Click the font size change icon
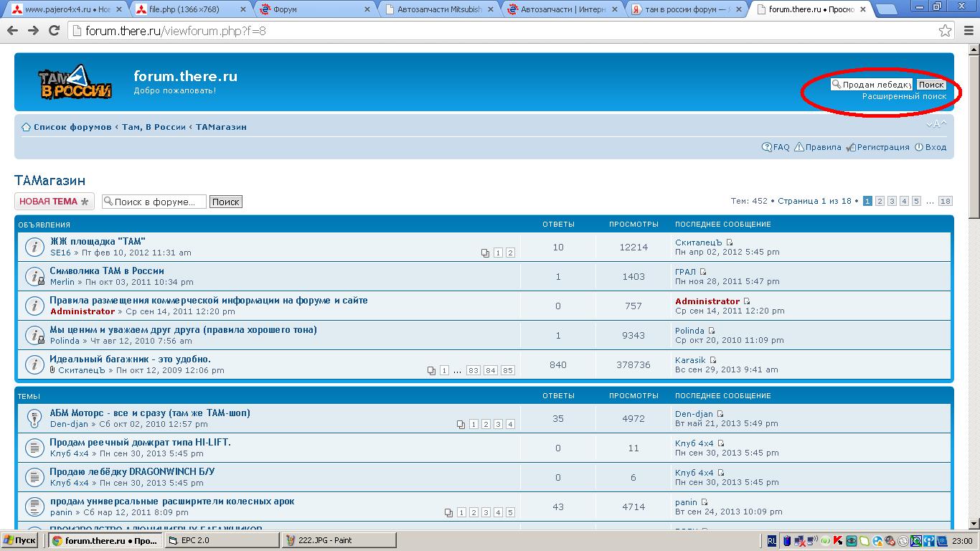The image size is (980, 551). click(x=936, y=125)
